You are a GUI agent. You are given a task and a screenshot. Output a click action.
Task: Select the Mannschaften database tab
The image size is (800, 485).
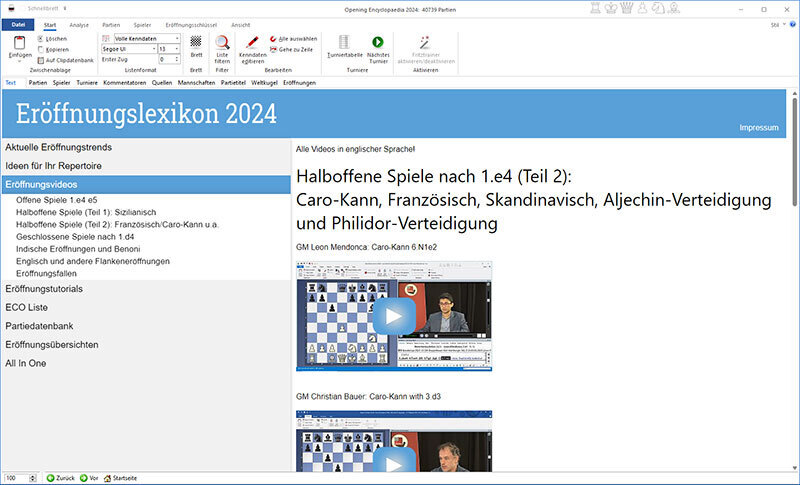click(196, 83)
